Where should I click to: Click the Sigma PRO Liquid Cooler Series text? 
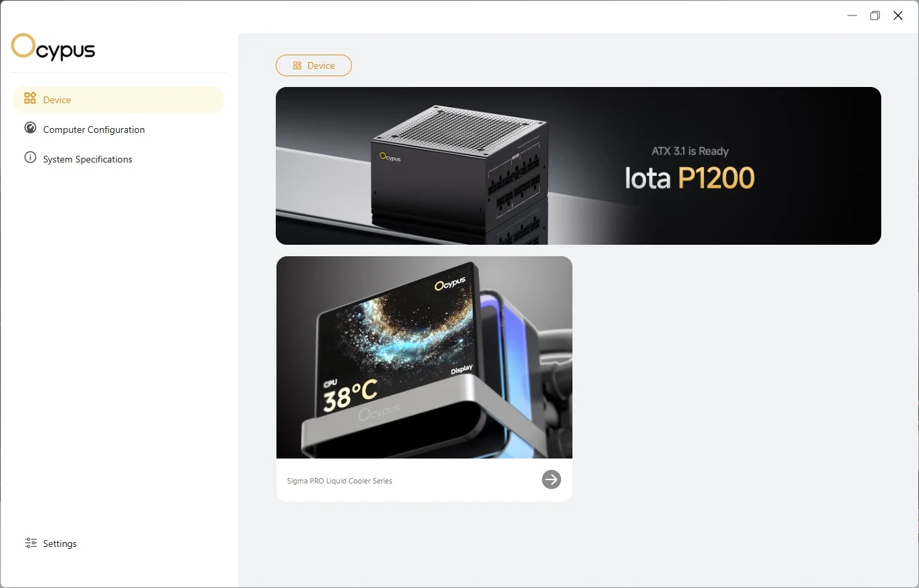(340, 481)
